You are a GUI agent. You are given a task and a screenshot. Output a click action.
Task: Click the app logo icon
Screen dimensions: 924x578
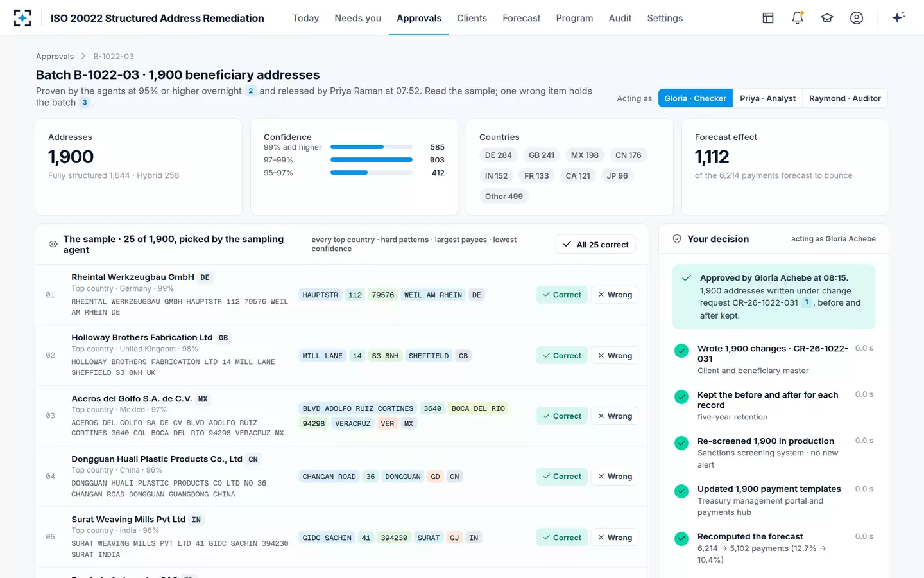click(x=22, y=18)
